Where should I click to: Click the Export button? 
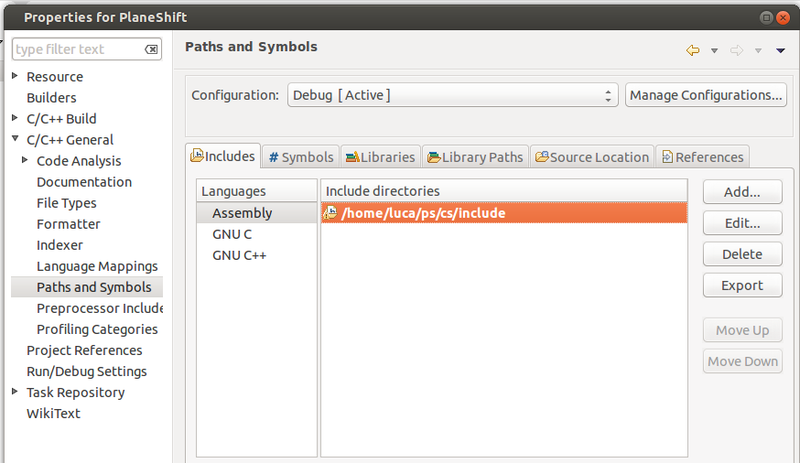(742, 286)
